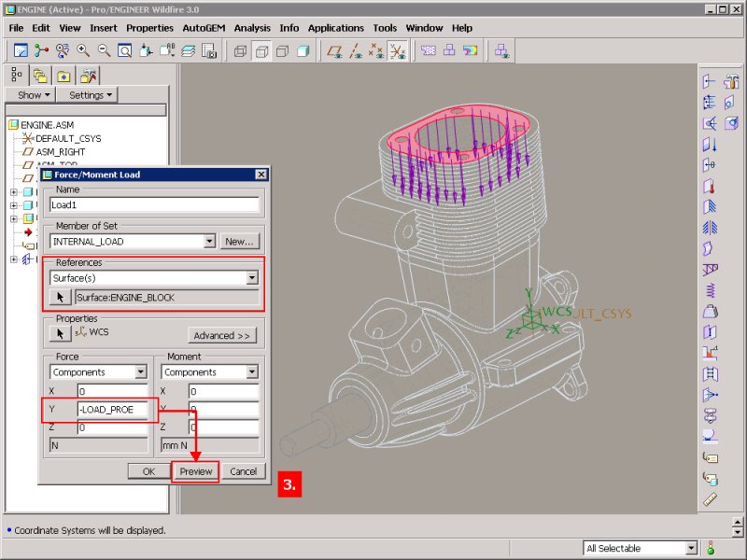The image size is (747, 560).
Task: Open the Favorites tab icon
Action: [x=63, y=76]
